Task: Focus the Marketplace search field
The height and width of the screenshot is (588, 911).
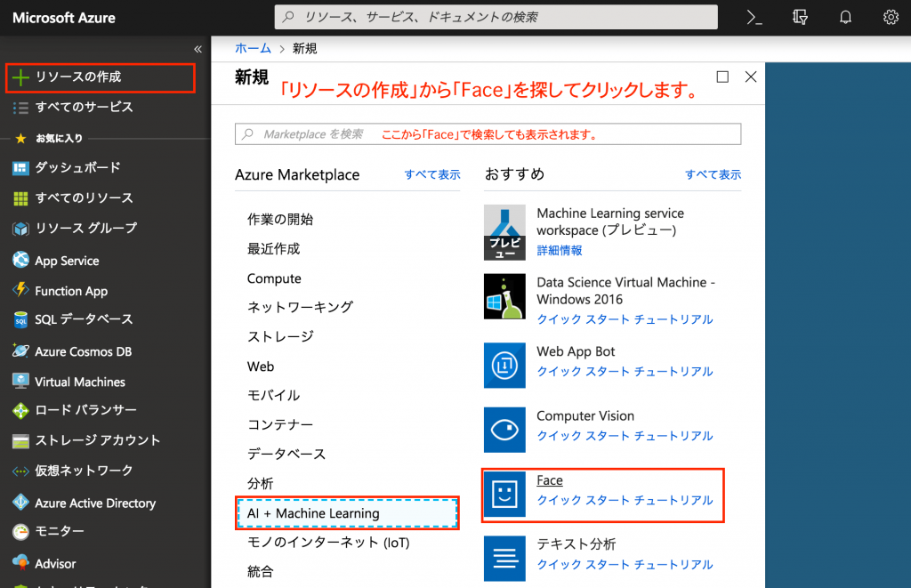Action: [x=488, y=134]
